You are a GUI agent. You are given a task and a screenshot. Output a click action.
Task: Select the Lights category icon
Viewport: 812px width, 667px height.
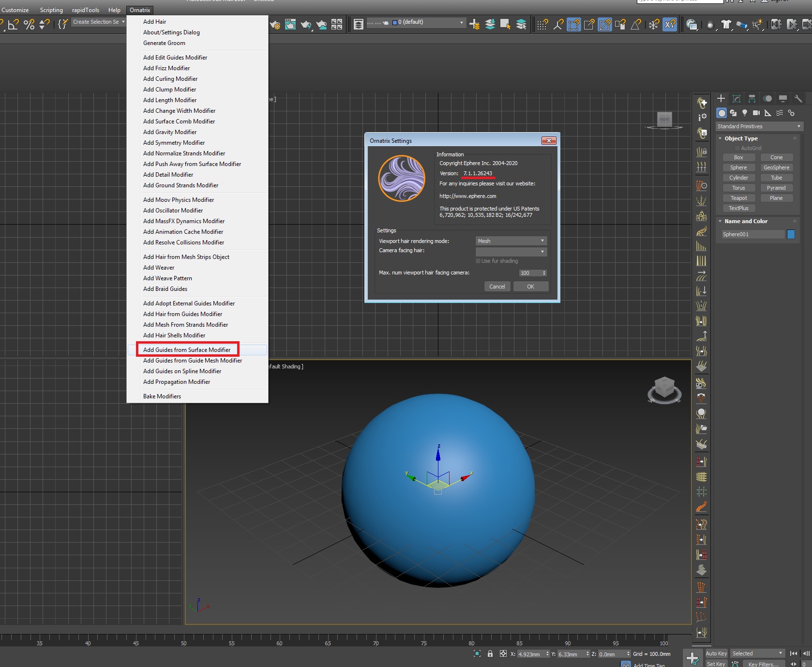(745, 113)
